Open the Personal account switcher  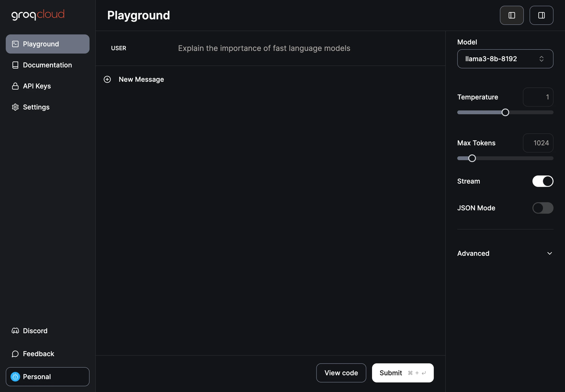click(x=47, y=376)
